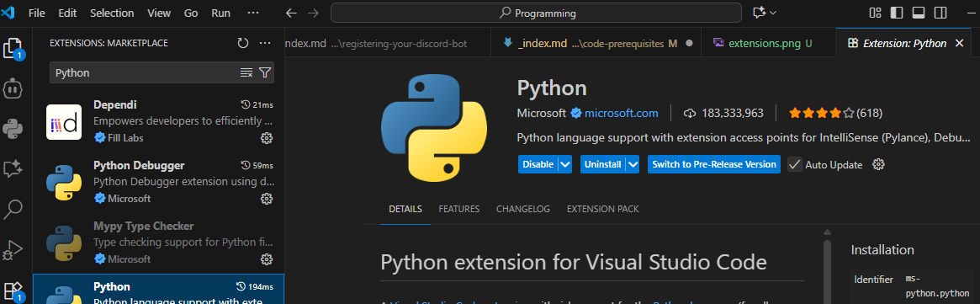Open the Chat sparkle view in activity bar
The height and width of the screenshot is (304, 980).
tap(13, 168)
